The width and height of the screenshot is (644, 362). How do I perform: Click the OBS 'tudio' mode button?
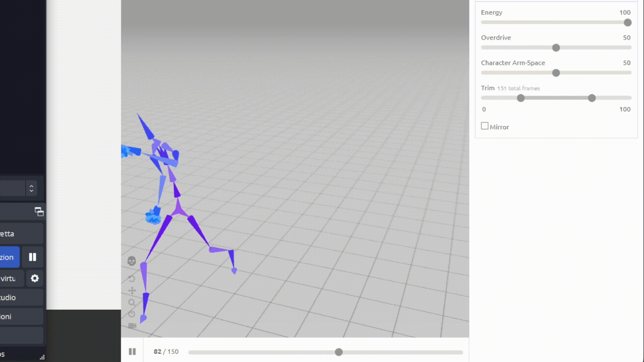click(21, 297)
